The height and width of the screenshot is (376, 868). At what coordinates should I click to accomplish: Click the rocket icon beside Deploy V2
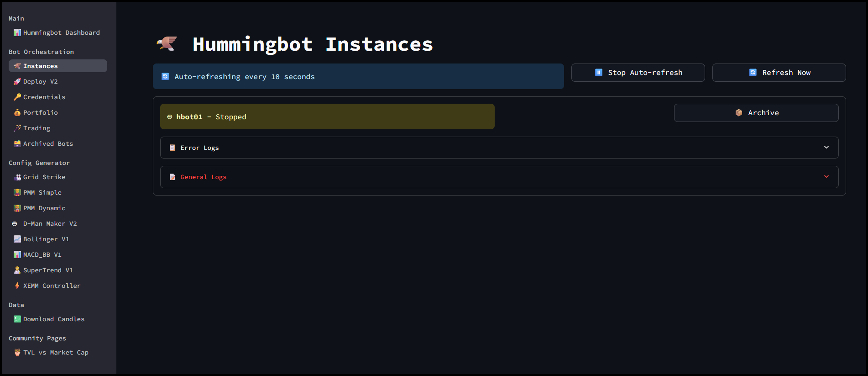pos(17,81)
